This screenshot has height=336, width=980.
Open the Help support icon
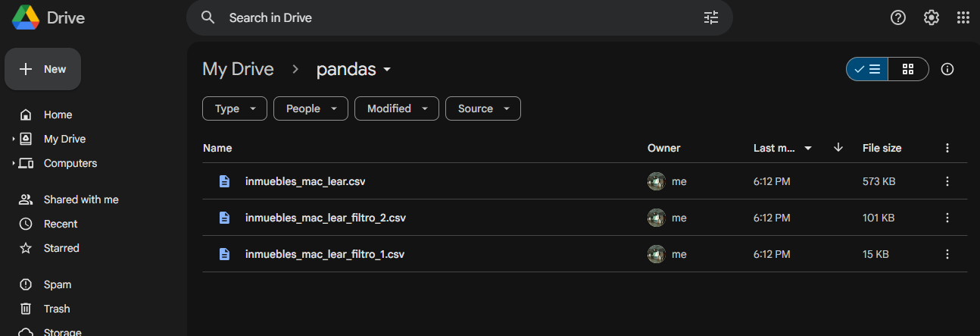click(x=898, y=17)
